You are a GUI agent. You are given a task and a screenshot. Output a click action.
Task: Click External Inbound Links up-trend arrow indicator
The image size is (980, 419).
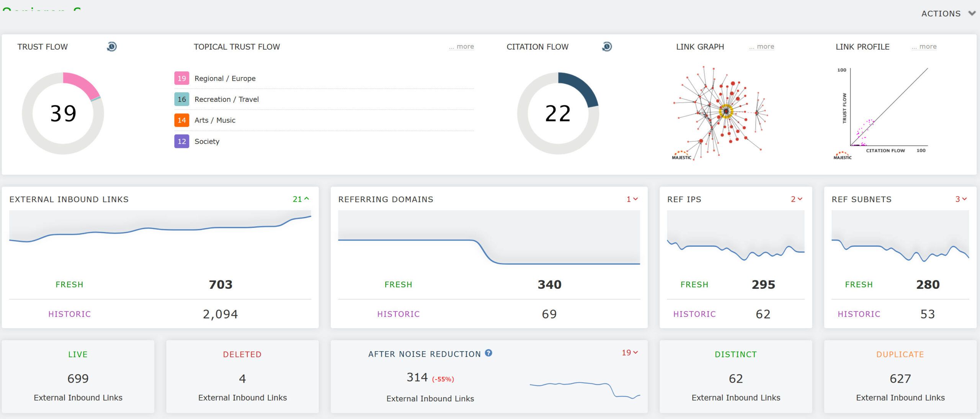(x=307, y=199)
